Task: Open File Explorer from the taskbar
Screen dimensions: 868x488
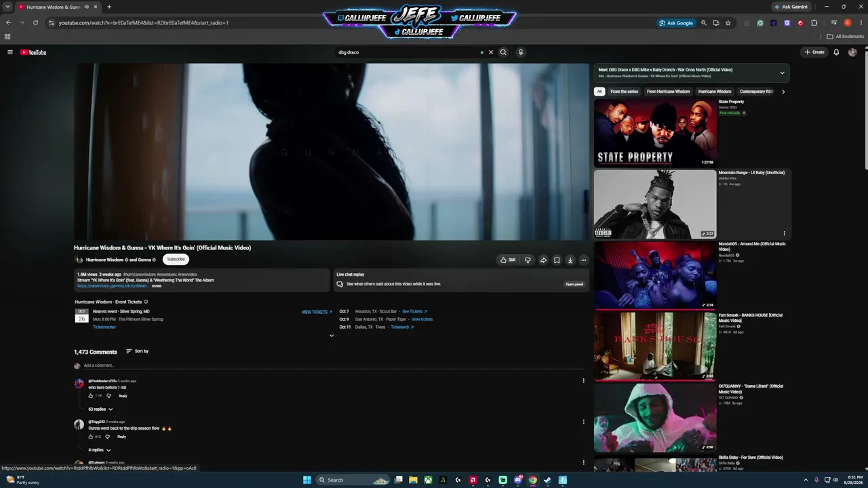Action: [x=413, y=480]
